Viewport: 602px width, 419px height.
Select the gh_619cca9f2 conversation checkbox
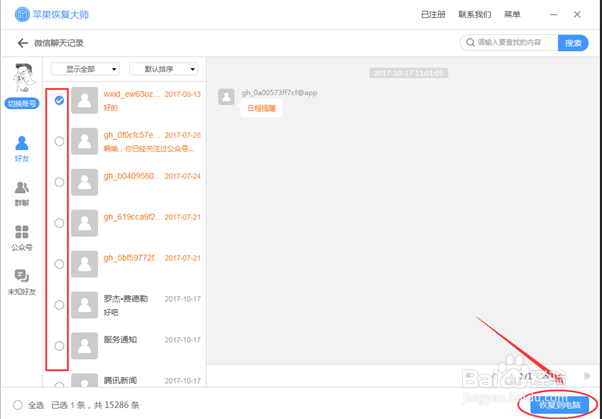point(59,223)
